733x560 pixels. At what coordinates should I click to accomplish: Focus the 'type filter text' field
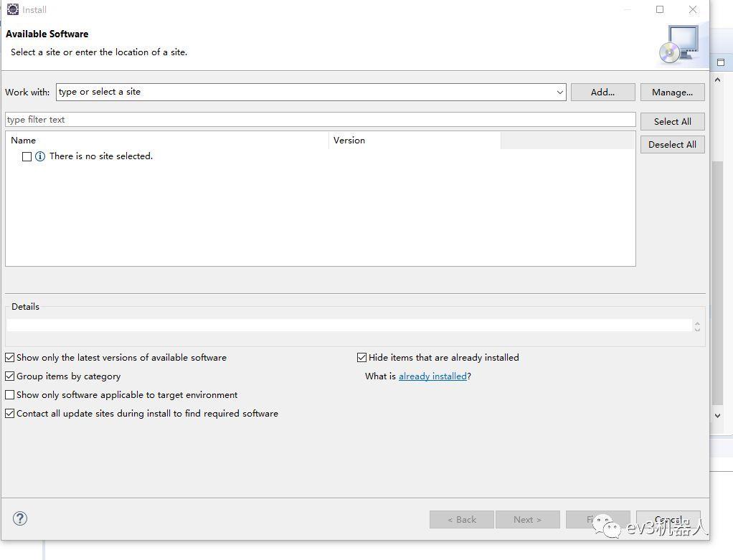320,119
